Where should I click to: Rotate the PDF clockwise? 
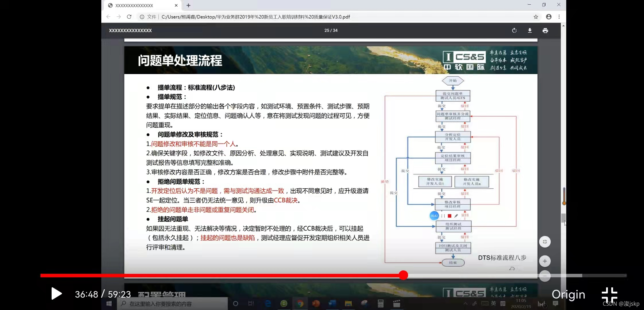(x=514, y=30)
